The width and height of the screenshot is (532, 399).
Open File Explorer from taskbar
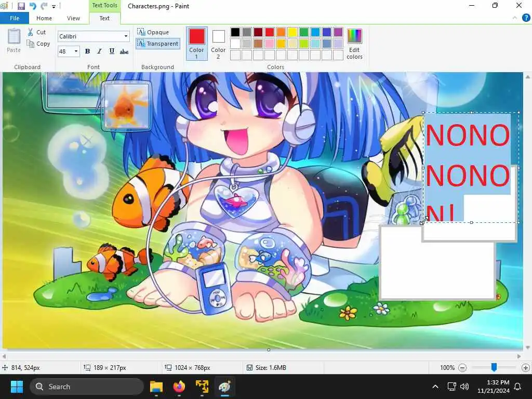[156, 387]
